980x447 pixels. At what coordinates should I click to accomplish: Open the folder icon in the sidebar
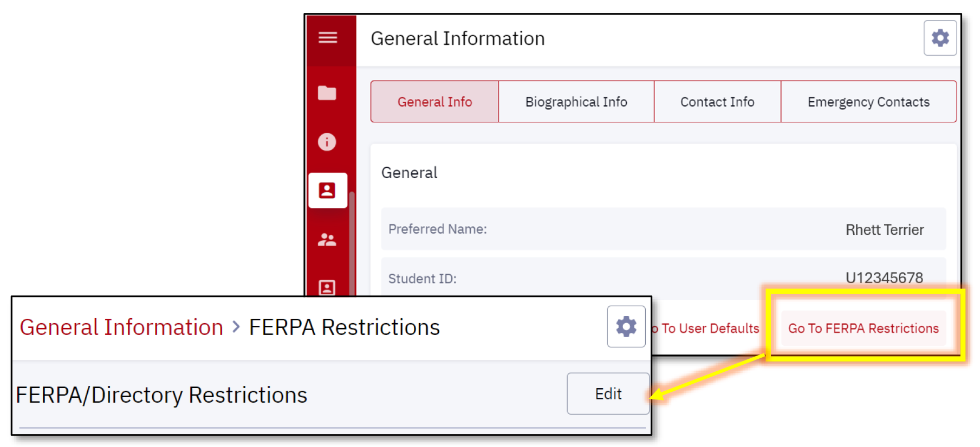pos(327,93)
